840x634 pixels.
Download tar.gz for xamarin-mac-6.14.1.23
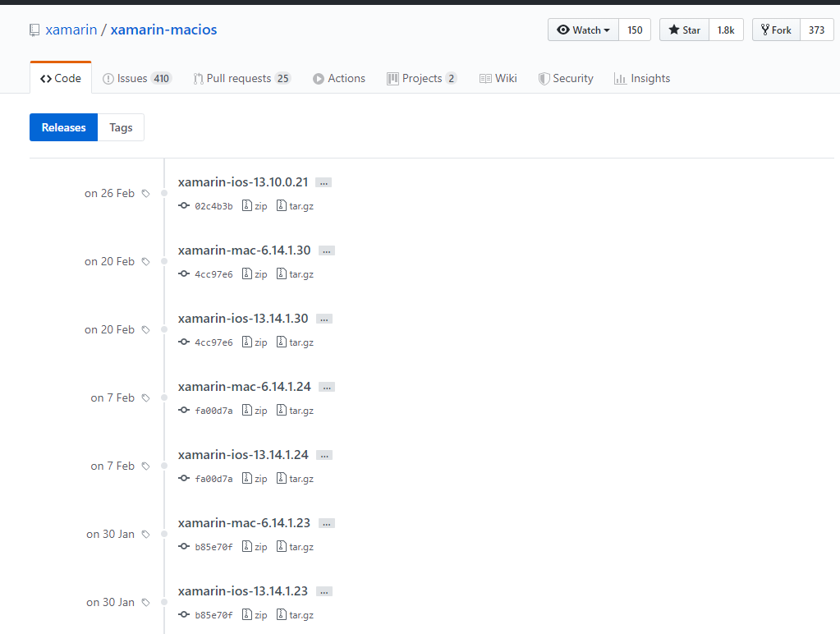[295, 546]
